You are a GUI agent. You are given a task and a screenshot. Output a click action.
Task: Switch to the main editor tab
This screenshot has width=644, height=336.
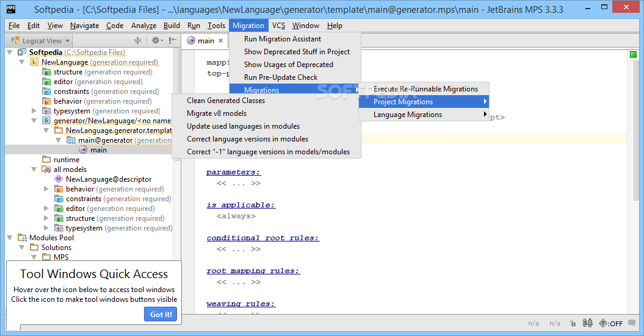206,41
